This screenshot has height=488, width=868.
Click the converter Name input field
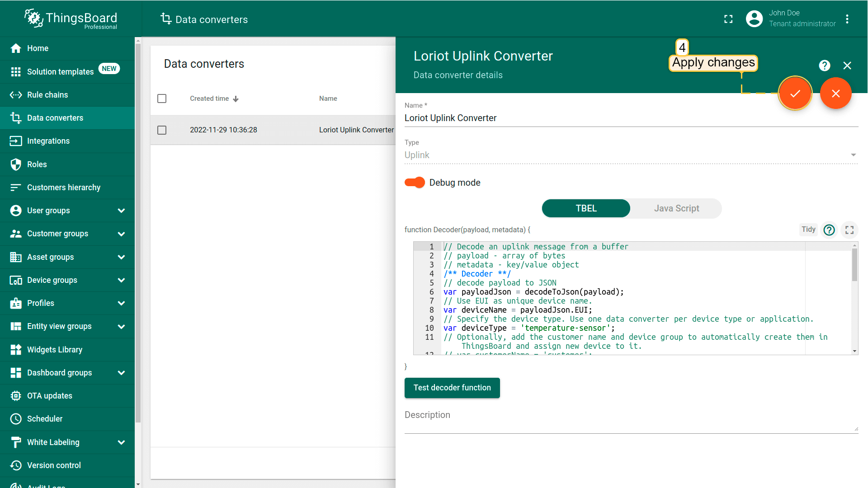tap(631, 118)
